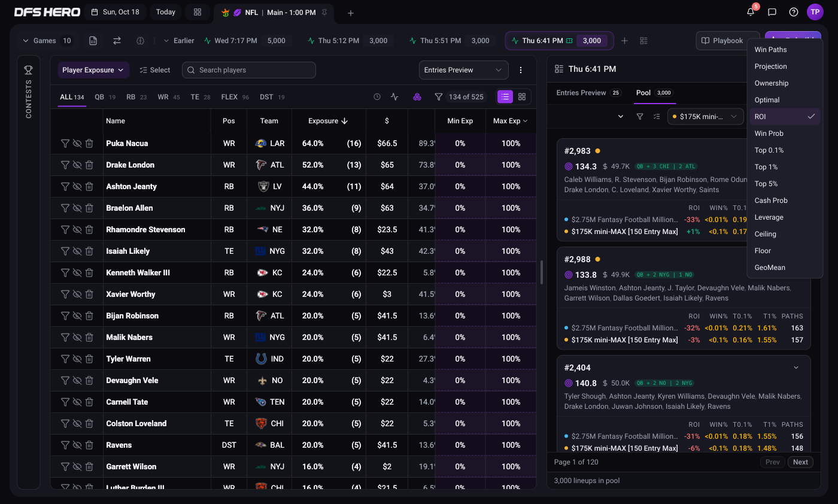Open the help question mark icon
This screenshot has width=838, height=504.
pyautogui.click(x=794, y=12)
